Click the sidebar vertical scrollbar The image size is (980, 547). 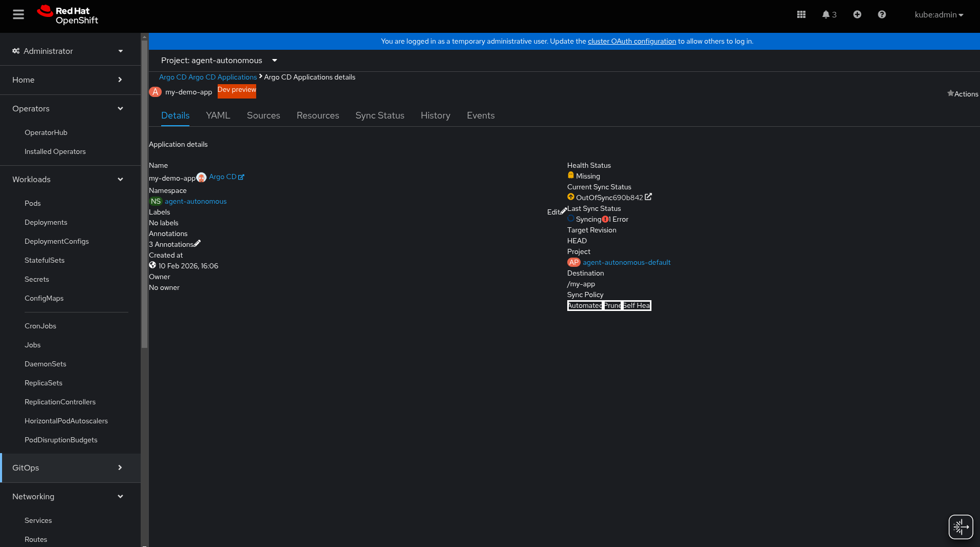[144, 190]
